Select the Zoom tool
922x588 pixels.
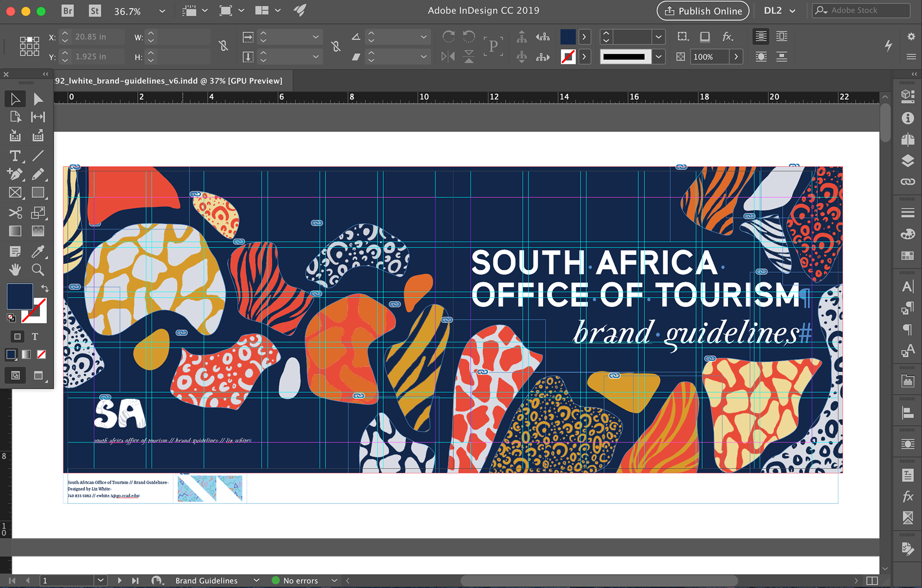pos(38,269)
